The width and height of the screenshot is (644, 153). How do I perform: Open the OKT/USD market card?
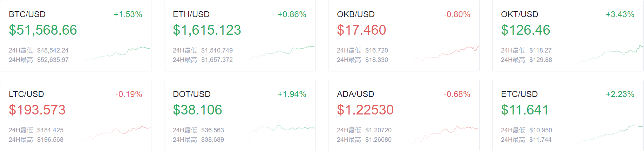(x=568, y=36)
